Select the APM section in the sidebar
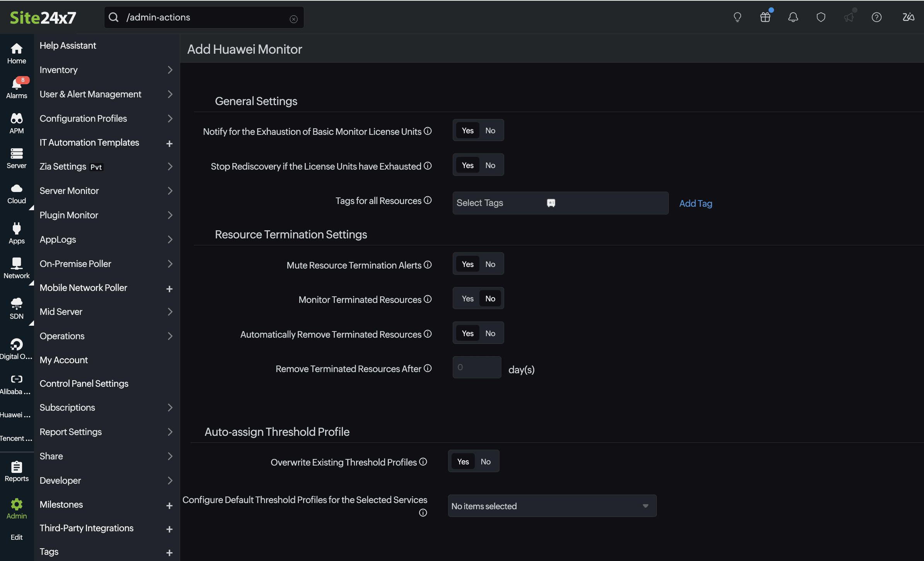Screen dimensions: 924x561 click(x=17, y=123)
